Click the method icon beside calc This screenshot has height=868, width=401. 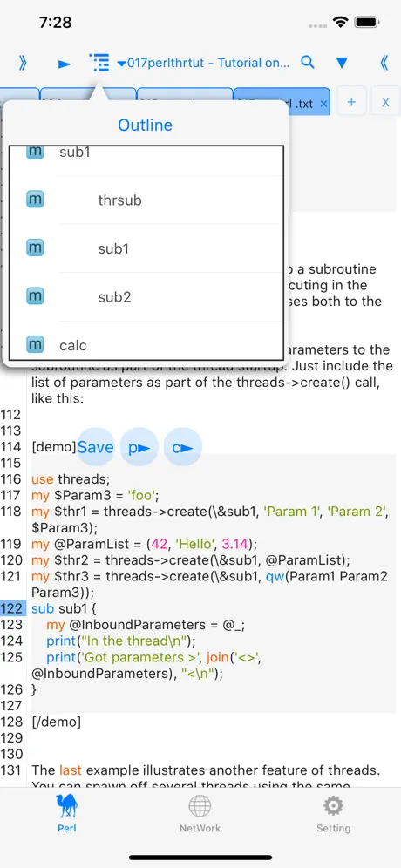pyautogui.click(x=35, y=345)
